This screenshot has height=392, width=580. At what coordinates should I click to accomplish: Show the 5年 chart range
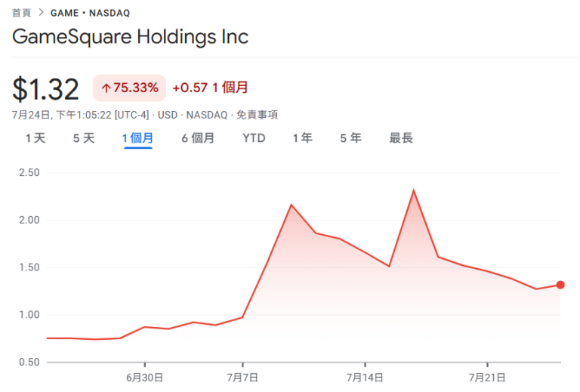350,138
